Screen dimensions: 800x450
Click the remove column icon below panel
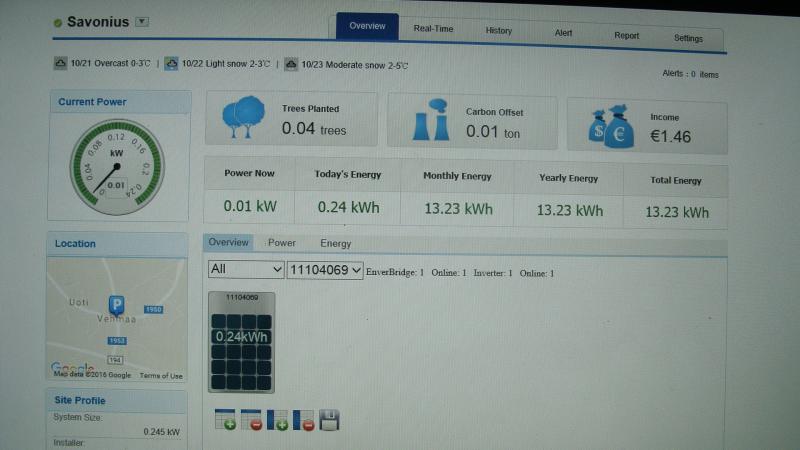tap(303, 420)
